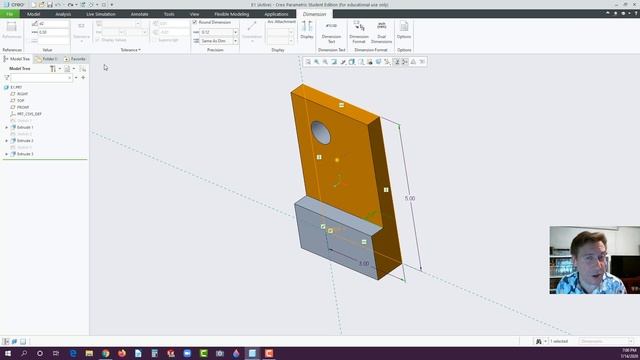Image resolution: width=640 pixels, height=360 pixels.
Task: Click the 5.00 height dimension on model
Action: (409, 198)
